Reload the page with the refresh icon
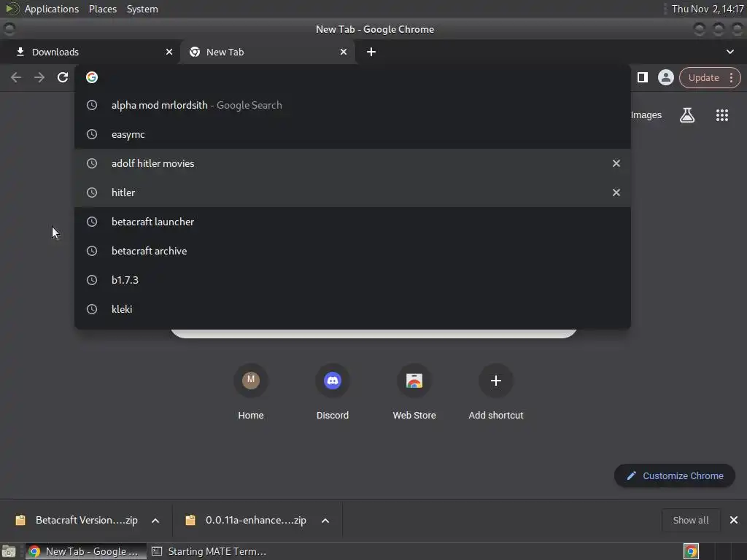Screen dimensions: 747x560 point(63,77)
